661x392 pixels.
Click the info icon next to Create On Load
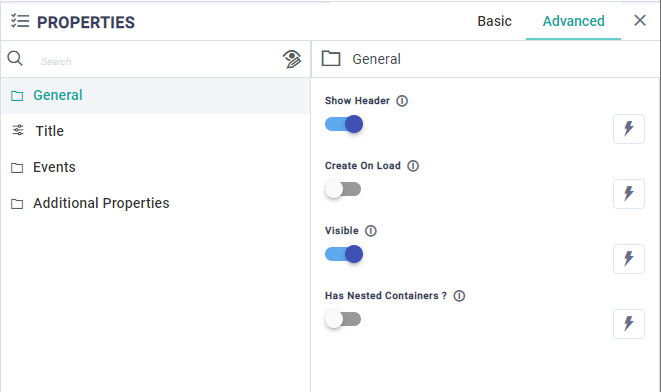click(x=413, y=166)
